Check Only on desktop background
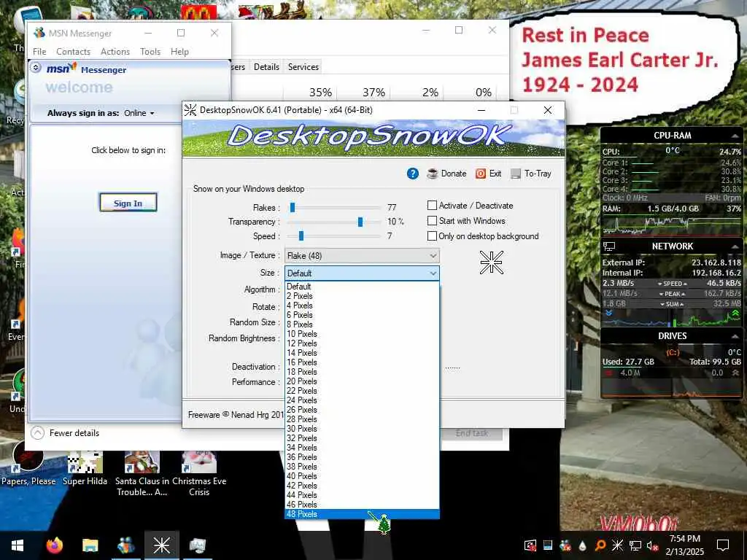Viewport: 747px width, 560px height. 432,236
